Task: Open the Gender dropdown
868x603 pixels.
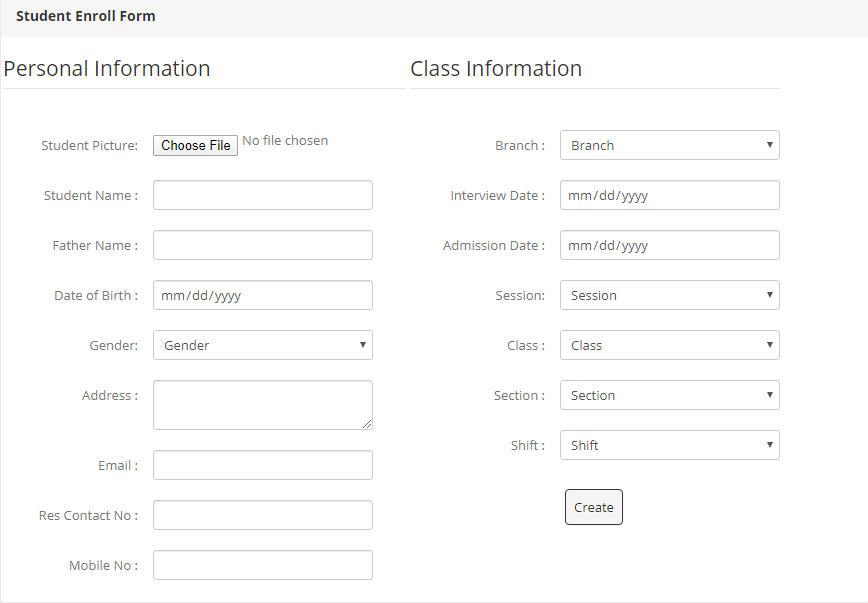Action: [x=262, y=345]
